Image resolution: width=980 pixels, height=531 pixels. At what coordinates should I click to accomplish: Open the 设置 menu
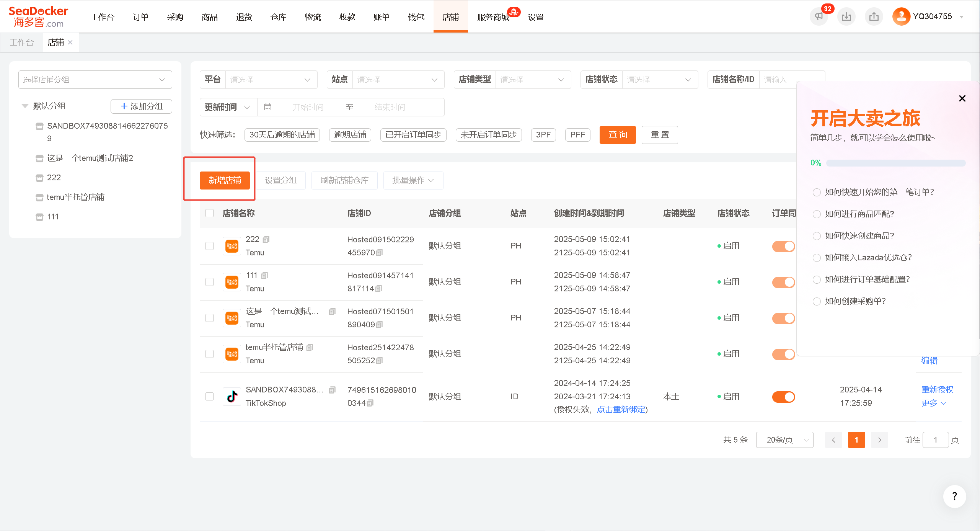536,17
